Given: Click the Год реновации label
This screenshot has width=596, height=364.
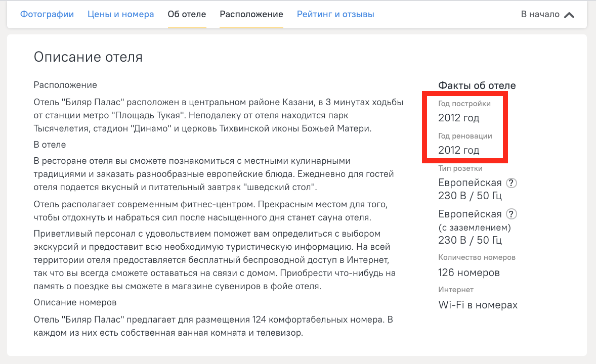Looking at the screenshot, I should pos(465,135).
